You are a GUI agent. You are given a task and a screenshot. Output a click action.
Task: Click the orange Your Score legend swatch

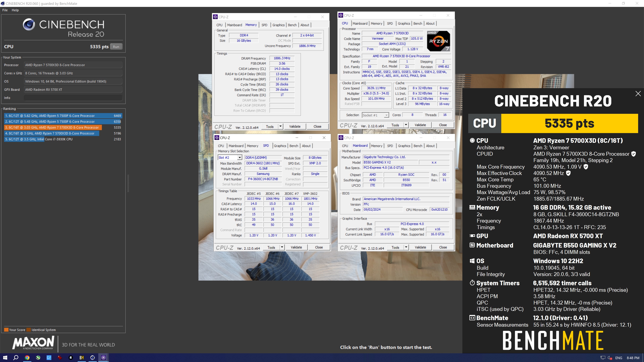(7, 330)
